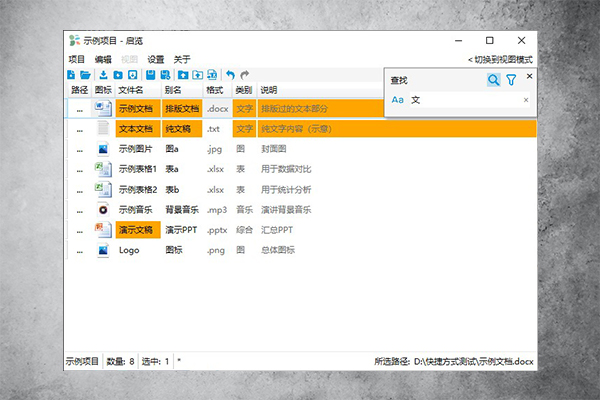Click the 排版文档 alias cell
The image size is (600, 400).
pyautogui.click(x=182, y=108)
